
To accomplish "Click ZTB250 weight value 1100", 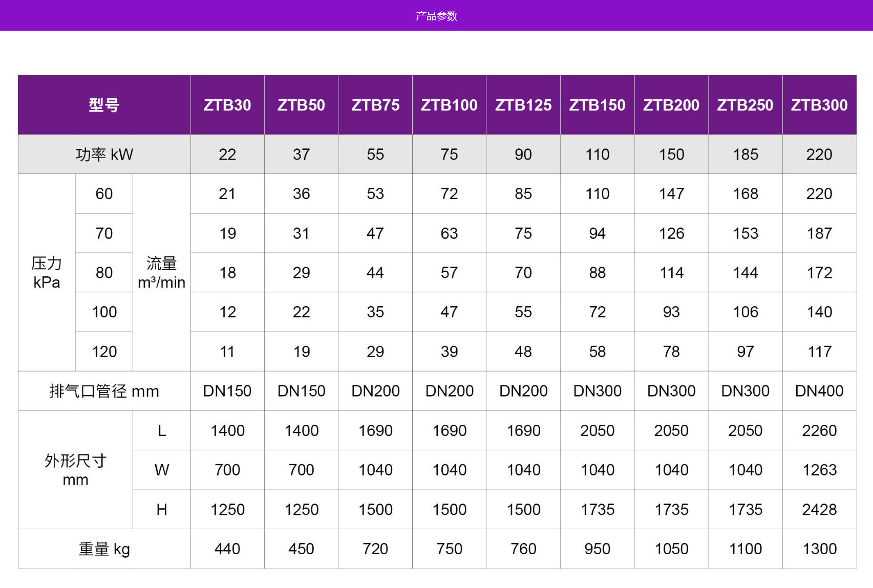I will point(745,549).
